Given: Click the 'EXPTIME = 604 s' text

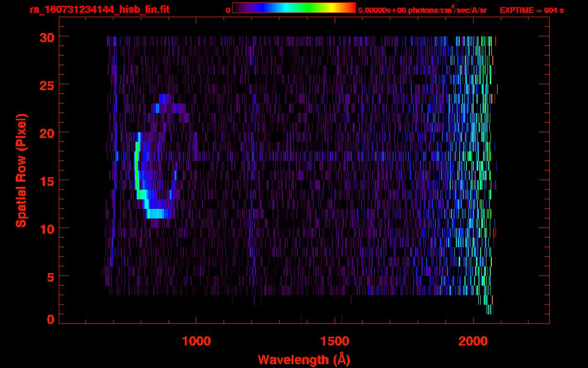Looking at the screenshot, I should (x=531, y=10).
